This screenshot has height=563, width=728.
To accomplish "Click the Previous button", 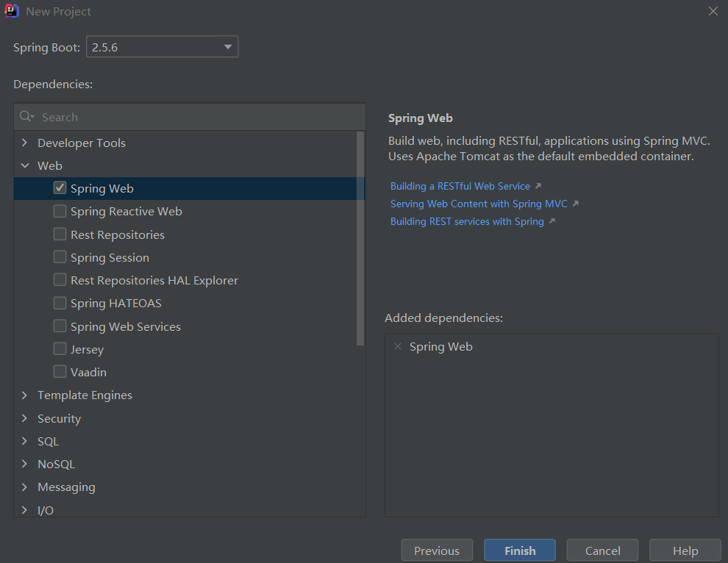I will point(437,551).
